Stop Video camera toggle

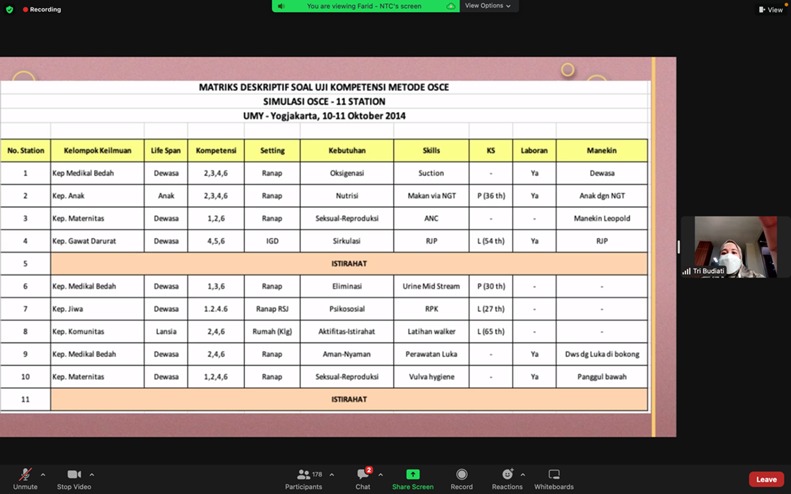[x=74, y=477]
